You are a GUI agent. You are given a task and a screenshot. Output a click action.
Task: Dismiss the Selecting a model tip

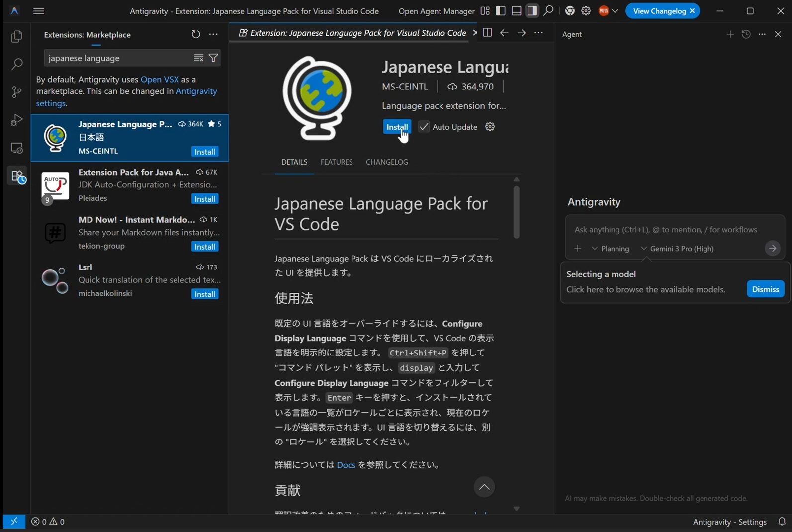click(765, 289)
